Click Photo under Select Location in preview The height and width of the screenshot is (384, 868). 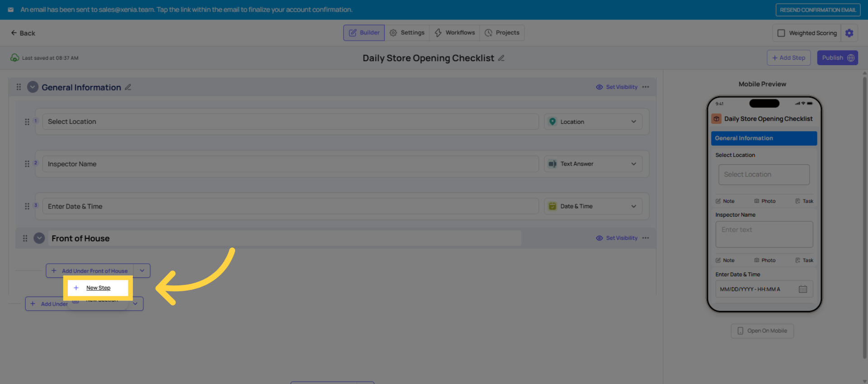coord(765,201)
